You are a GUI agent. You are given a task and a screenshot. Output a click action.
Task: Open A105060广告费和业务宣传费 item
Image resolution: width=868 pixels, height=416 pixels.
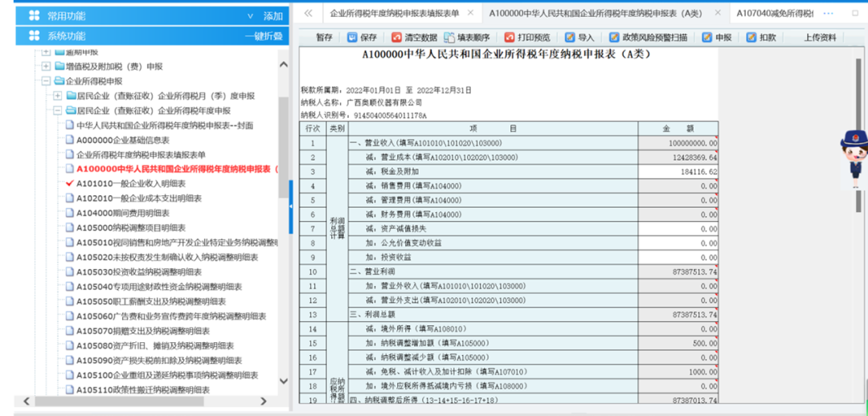[x=171, y=316]
